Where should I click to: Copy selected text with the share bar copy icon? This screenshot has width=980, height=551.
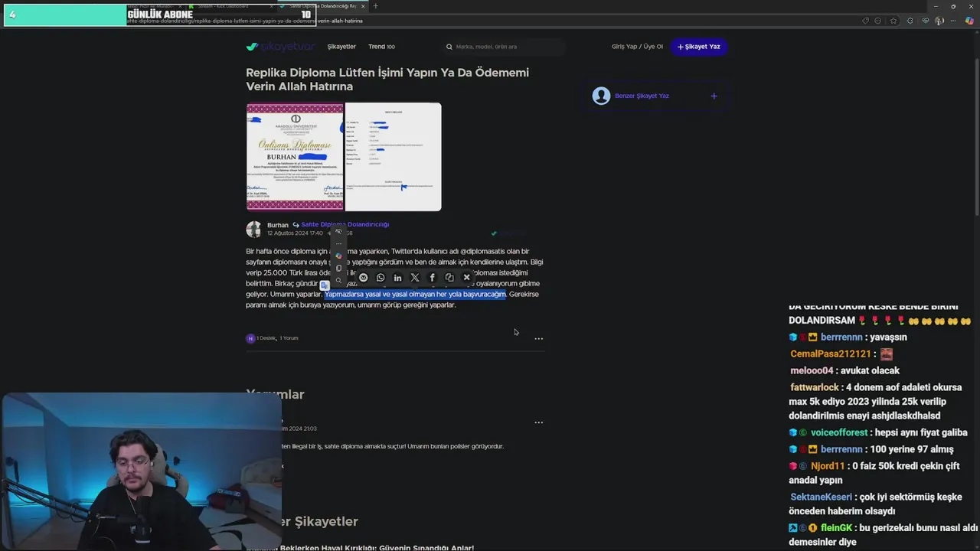[449, 278]
